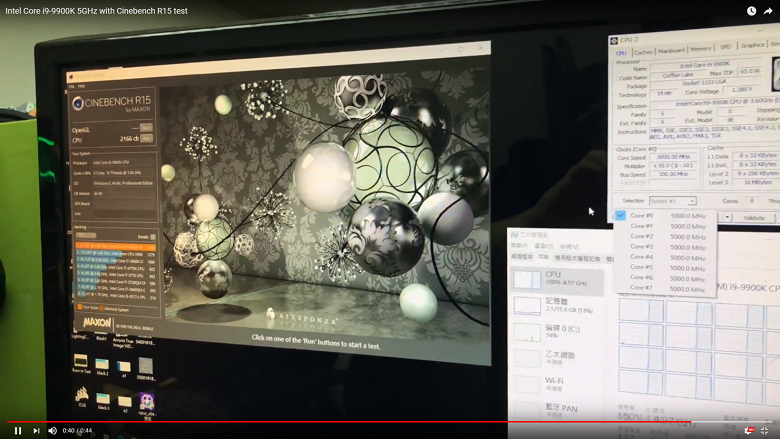Open the Help menu in Cinebench
This screenshot has height=439, width=780.
tap(81, 87)
